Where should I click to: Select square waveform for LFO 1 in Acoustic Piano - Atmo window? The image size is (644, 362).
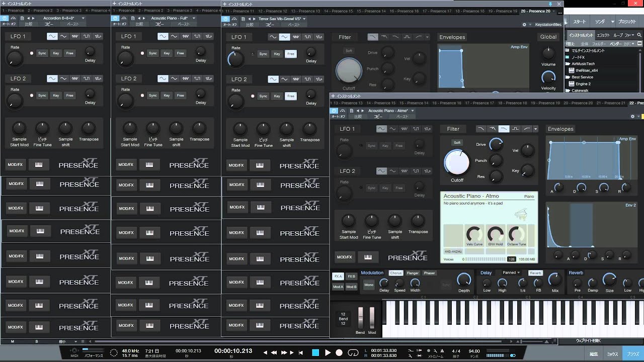416,129
